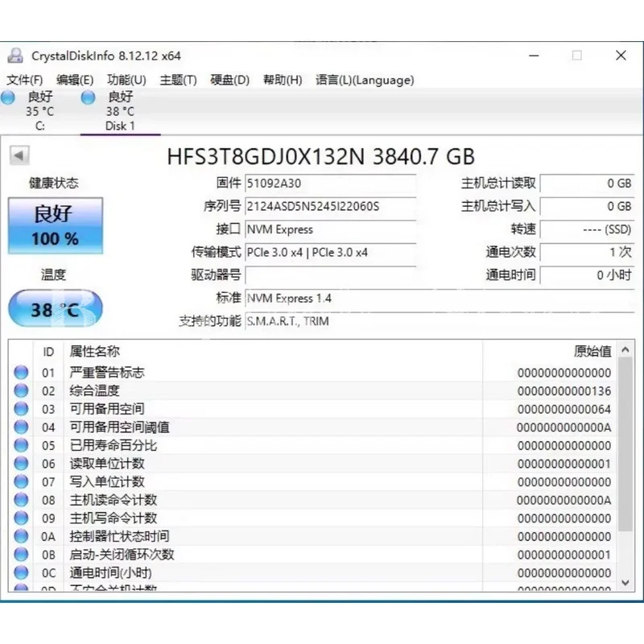Open the 功能(U) menu
This screenshot has height=644, width=644.
tap(126, 80)
